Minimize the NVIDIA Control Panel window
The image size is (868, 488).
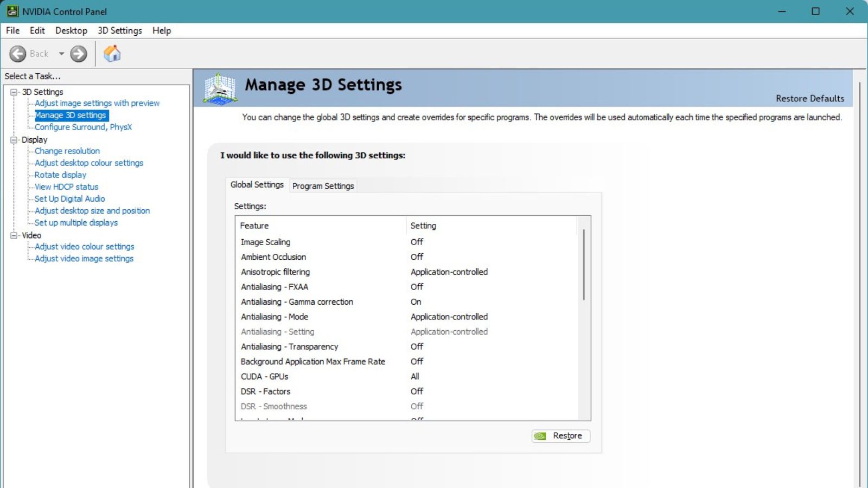pos(782,11)
